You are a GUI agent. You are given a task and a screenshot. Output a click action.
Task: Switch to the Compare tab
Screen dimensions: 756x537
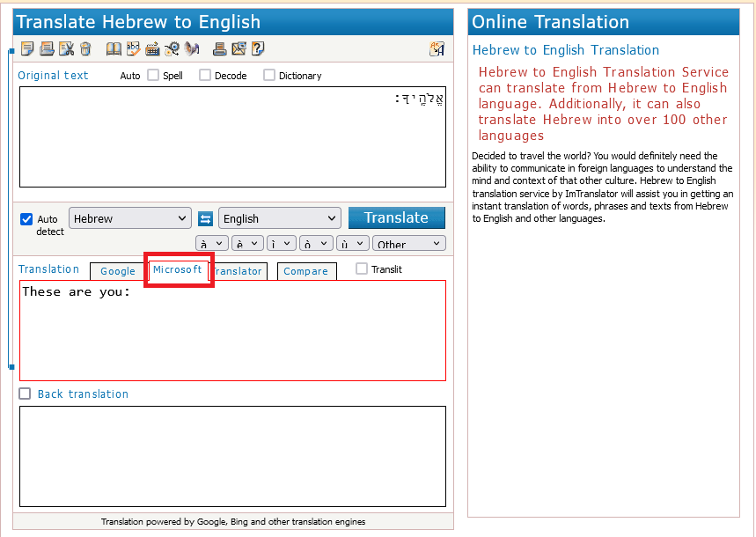[306, 271]
